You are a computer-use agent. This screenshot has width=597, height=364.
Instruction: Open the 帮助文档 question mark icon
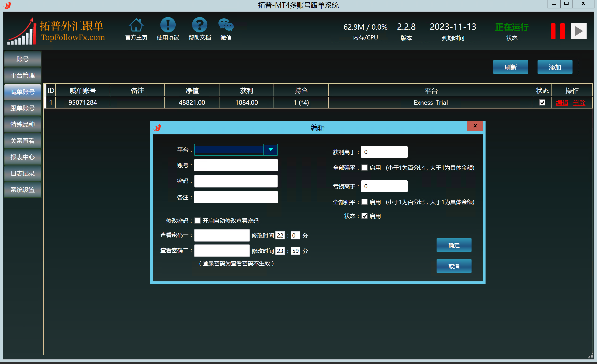pos(199,25)
